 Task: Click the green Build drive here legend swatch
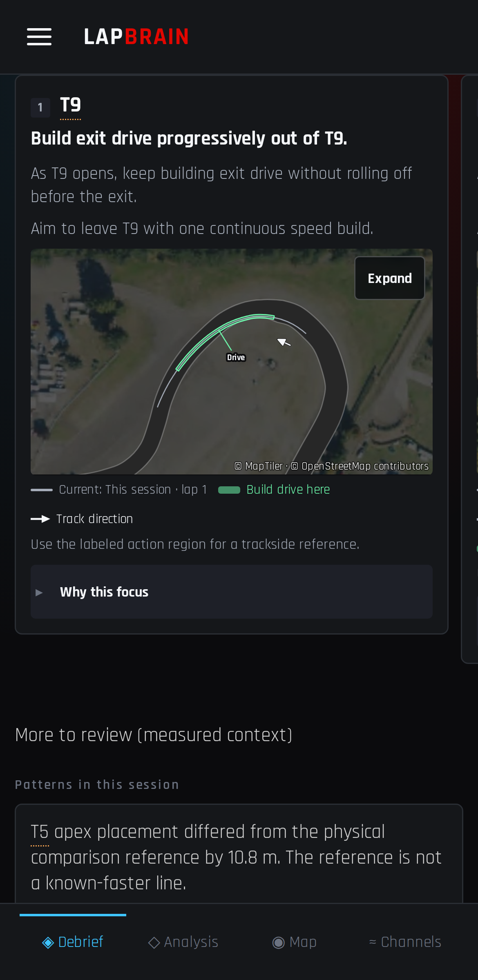[229, 490]
